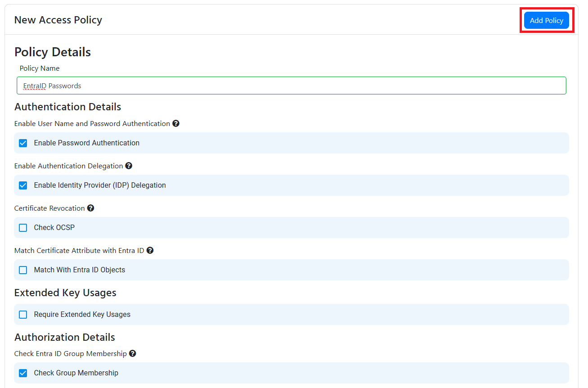This screenshot has width=588, height=388.
Task: Tick Match With Entra ID Objects
Action: point(23,270)
